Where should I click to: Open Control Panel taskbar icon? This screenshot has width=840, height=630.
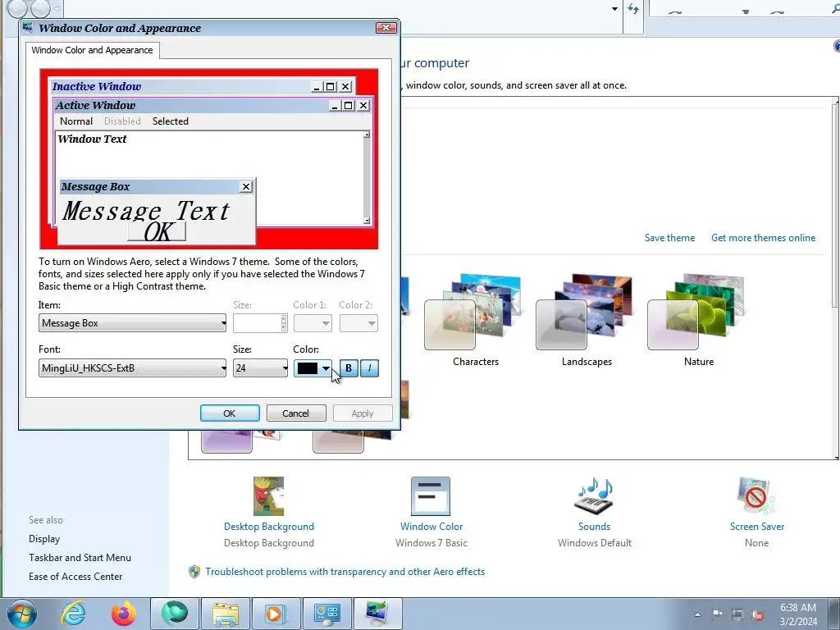click(327, 614)
